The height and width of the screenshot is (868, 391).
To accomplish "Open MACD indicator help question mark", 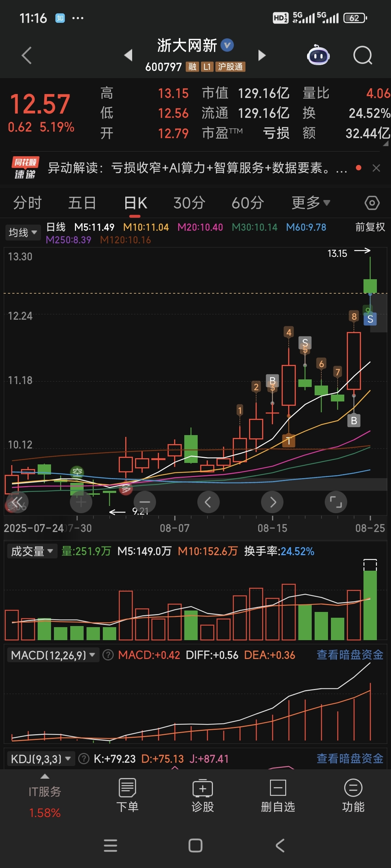I will (108, 655).
